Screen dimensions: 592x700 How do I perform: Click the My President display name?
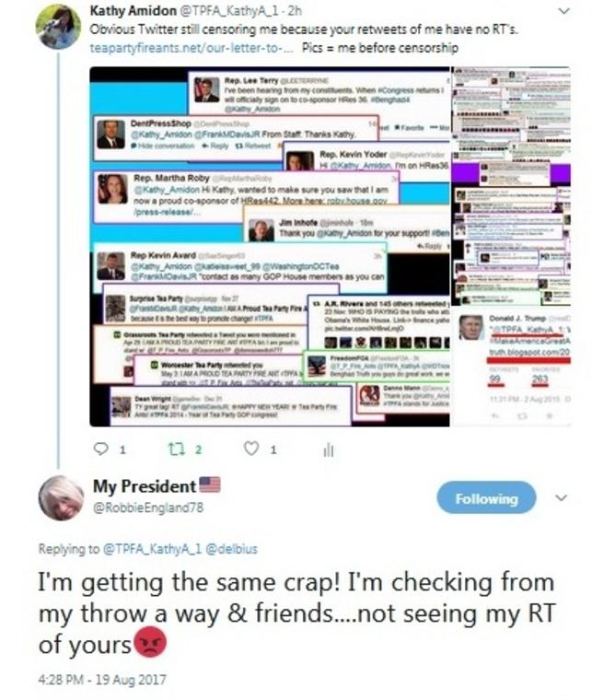[145, 486]
